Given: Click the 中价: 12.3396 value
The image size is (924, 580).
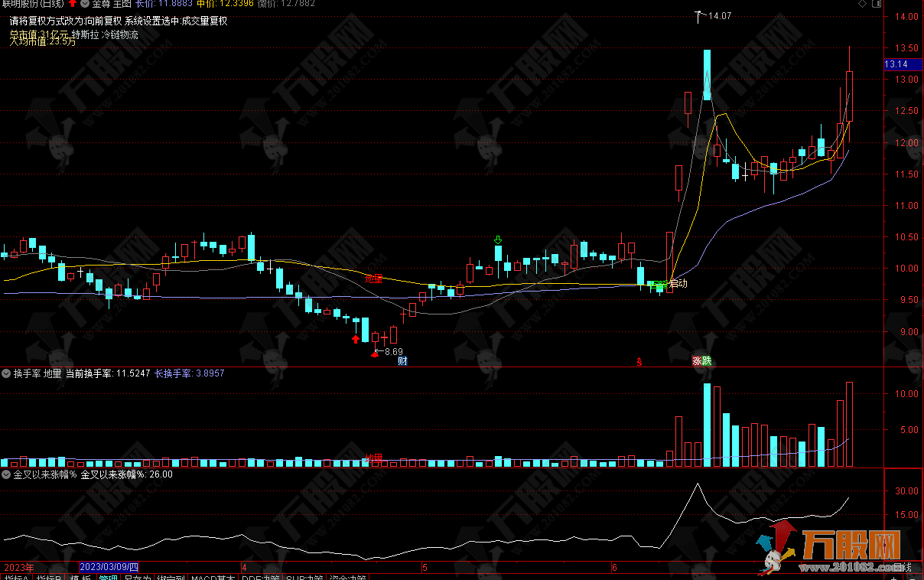Looking at the screenshot, I should tap(223, 4).
